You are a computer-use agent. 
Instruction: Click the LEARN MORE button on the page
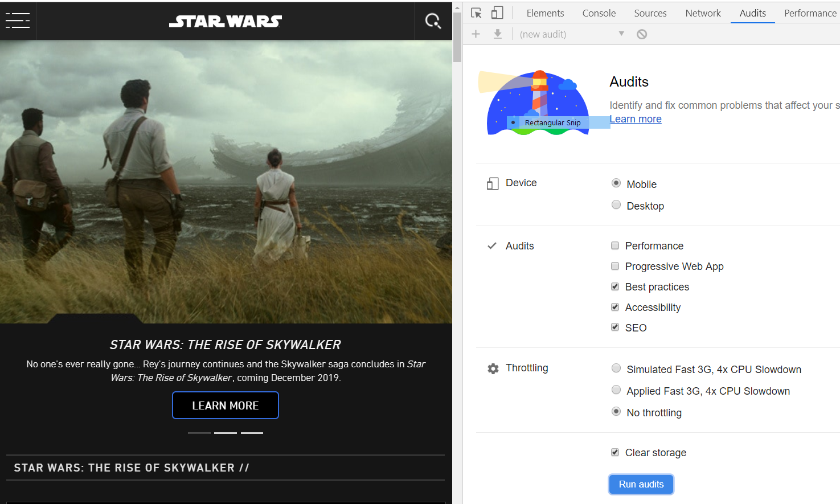click(x=226, y=405)
